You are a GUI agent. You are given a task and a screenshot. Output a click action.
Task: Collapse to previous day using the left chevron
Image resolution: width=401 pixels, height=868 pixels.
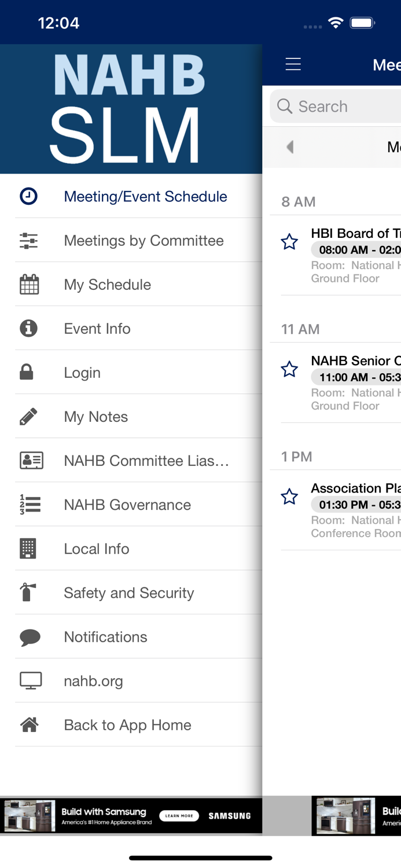(x=289, y=147)
